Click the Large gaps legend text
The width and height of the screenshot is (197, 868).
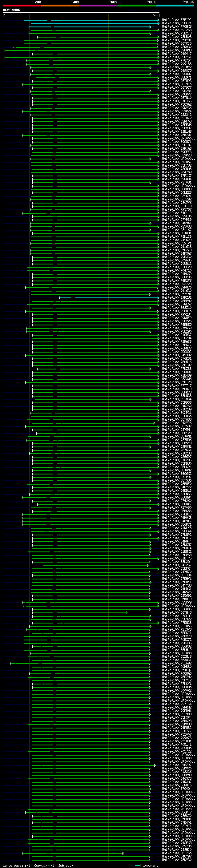pyautogui.click(x=13, y=865)
